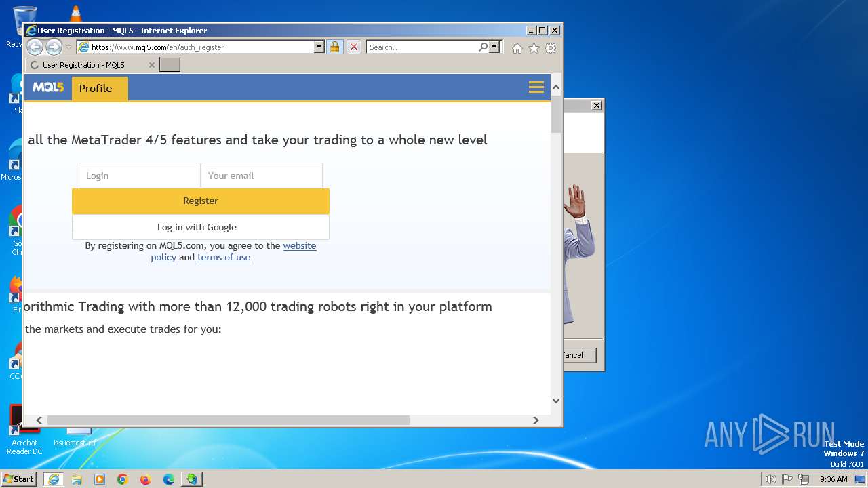Click the Register button
Screen dimensions: 868x488
tap(201, 201)
